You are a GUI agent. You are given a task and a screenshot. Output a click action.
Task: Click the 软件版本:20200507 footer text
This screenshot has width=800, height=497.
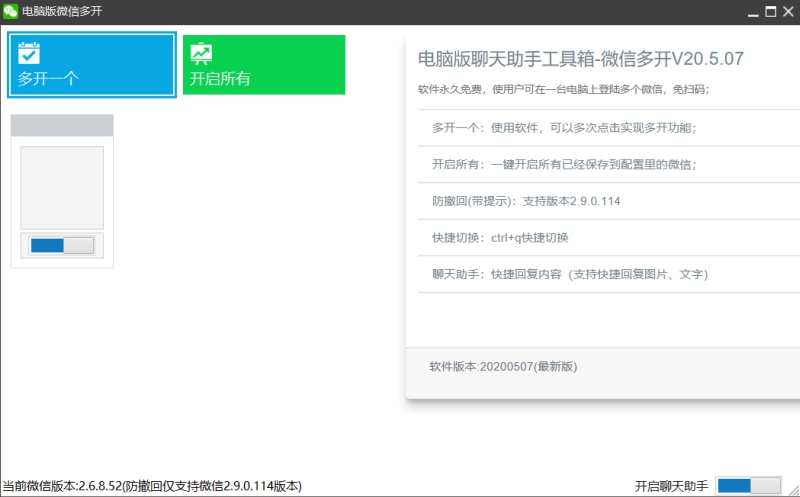[x=503, y=366]
